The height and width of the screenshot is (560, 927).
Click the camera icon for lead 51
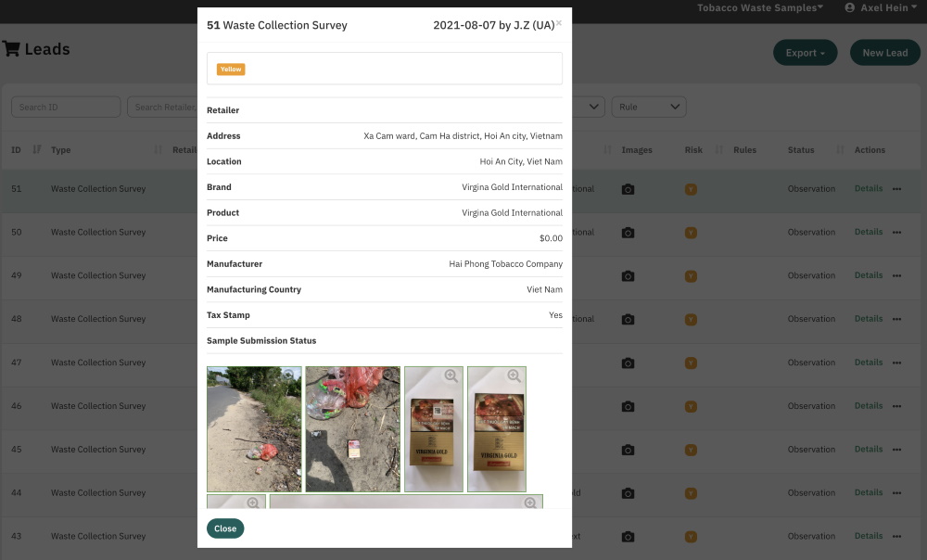click(x=628, y=189)
